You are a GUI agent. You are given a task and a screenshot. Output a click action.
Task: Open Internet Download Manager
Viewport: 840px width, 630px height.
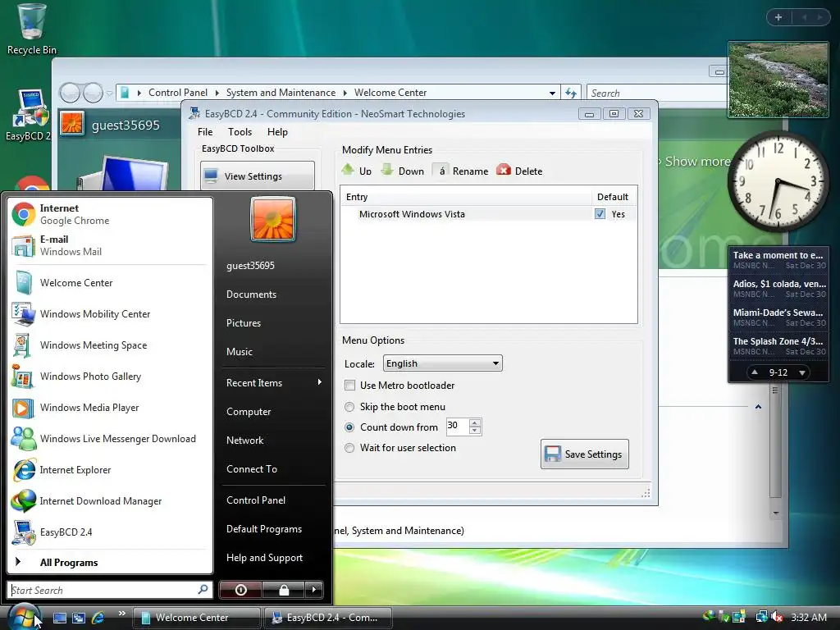point(110,501)
